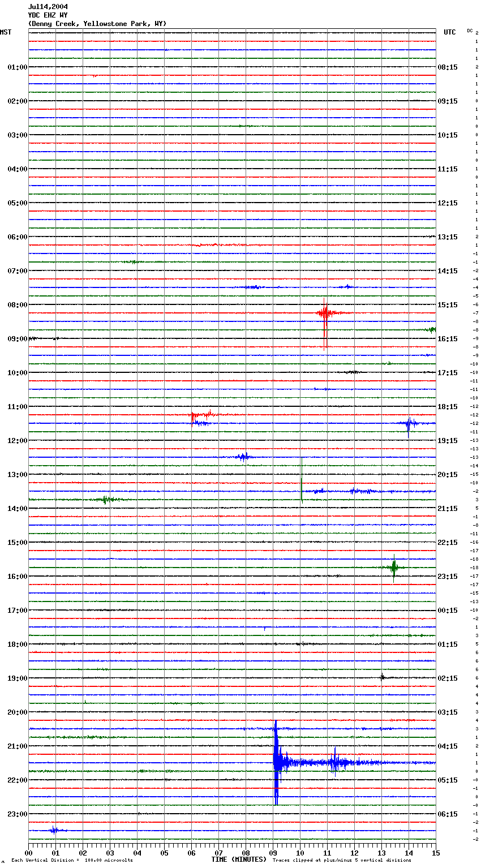Click the UTC time label "23:15"
This screenshot has width=481, height=868.
[448, 577]
